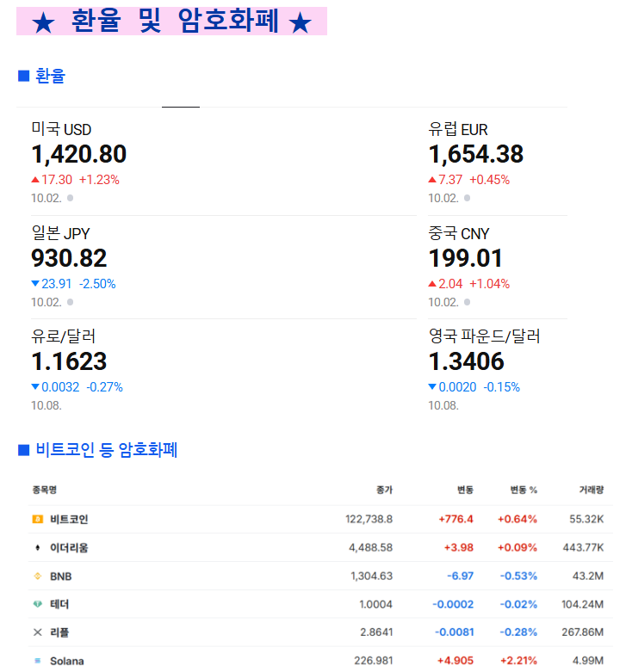Click the blue down arrow under JPY rate
Image resolution: width=626 pixels, height=672 pixels.
pos(35,284)
